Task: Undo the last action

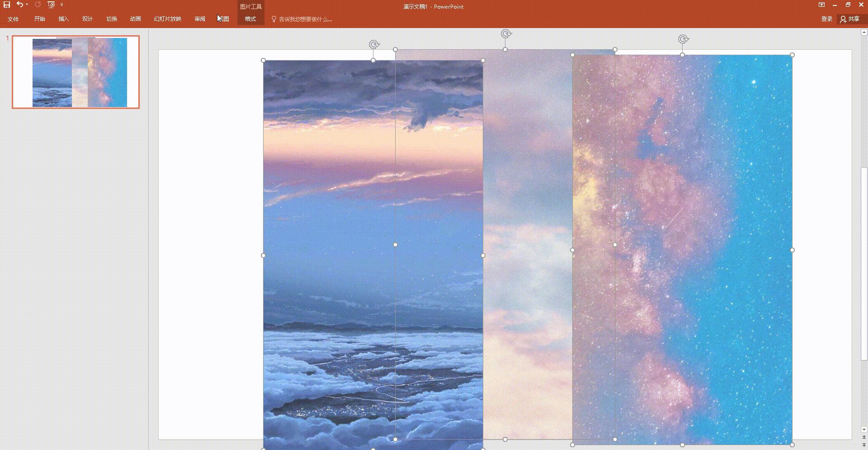Action: pyautogui.click(x=19, y=5)
